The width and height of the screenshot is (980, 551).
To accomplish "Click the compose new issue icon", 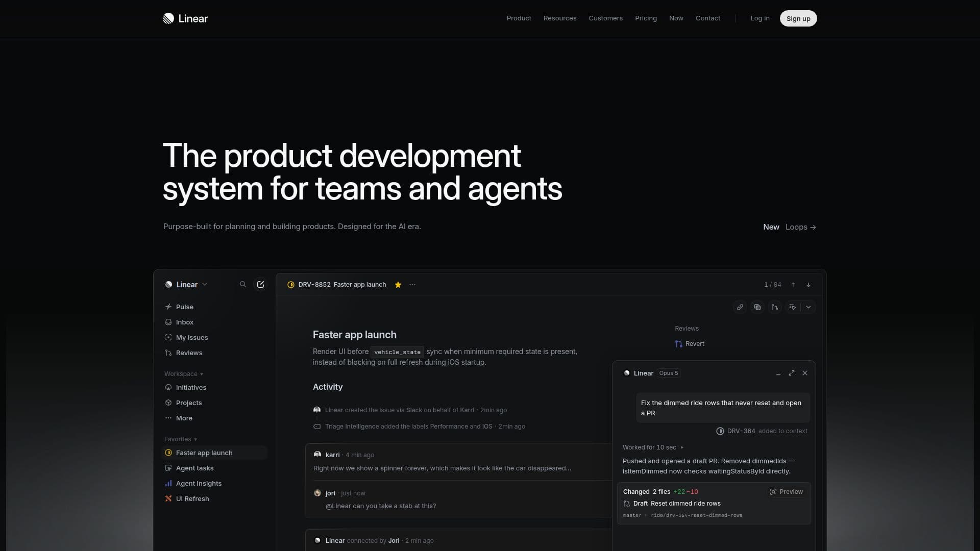I will click(260, 285).
